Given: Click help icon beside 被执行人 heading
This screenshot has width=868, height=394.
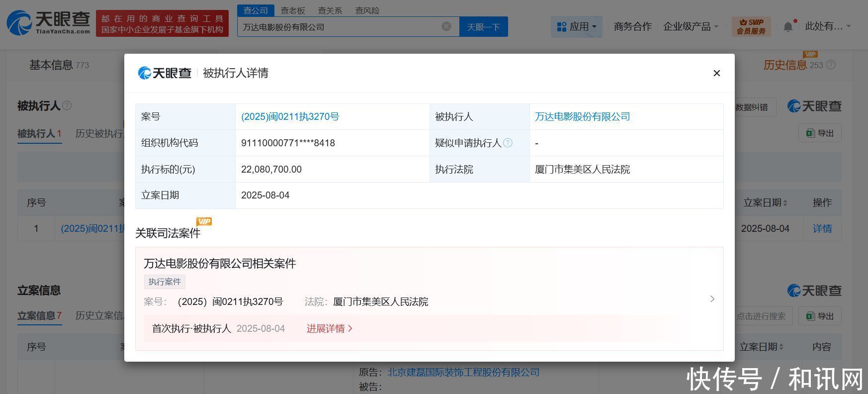Looking at the screenshot, I should (x=67, y=105).
